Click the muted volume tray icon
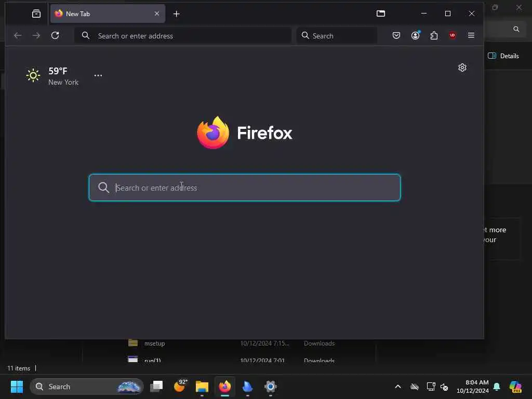The image size is (532, 399). (x=444, y=387)
